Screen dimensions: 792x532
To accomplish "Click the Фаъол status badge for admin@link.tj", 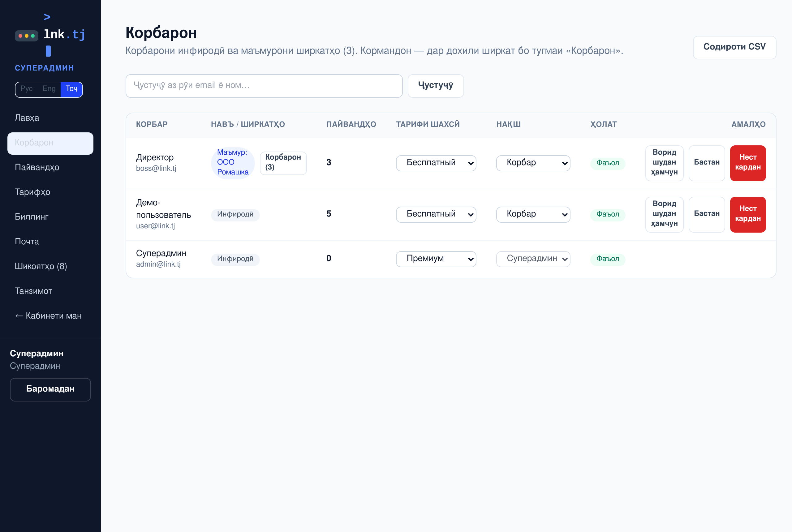I will point(607,259).
